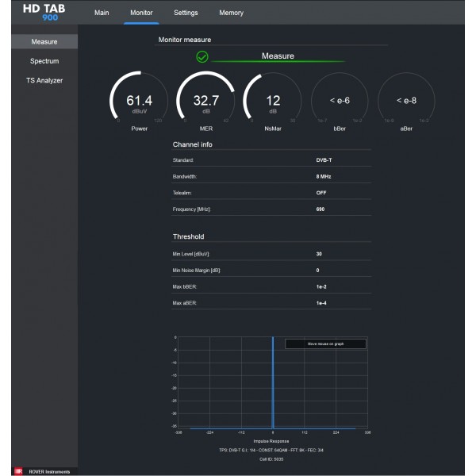476x476 pixels.
Task: Open the Memory tab
Action: (x=232, y=13)
